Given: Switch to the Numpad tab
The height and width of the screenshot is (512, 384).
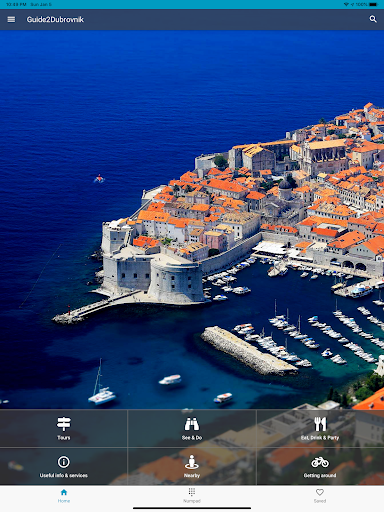Looking at the screenshot, I should [192, 496].
